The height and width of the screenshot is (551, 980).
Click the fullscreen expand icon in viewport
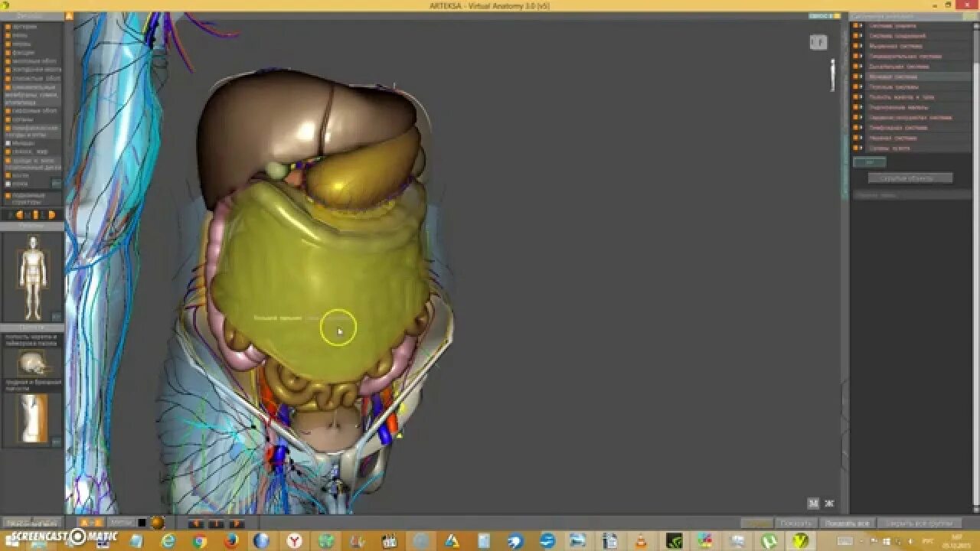[829, 503]
